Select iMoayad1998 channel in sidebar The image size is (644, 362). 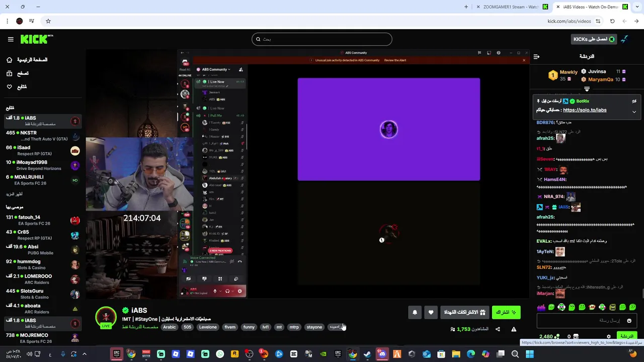pyautogui.click(x=43, y=165)
